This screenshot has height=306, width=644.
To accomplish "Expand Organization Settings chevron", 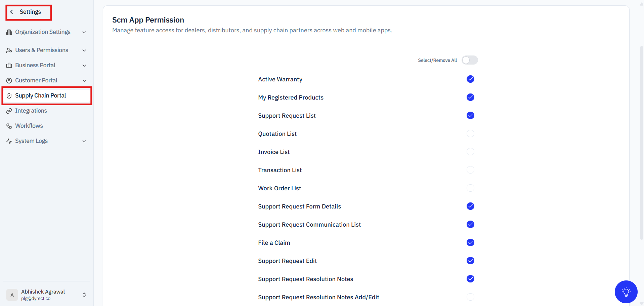I will coord(84,32).
